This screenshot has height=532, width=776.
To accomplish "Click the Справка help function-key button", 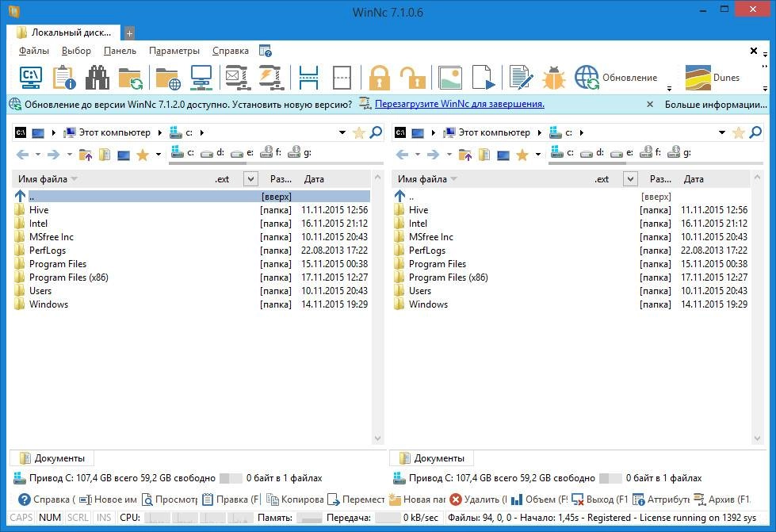I will click(x=47, y=499).
